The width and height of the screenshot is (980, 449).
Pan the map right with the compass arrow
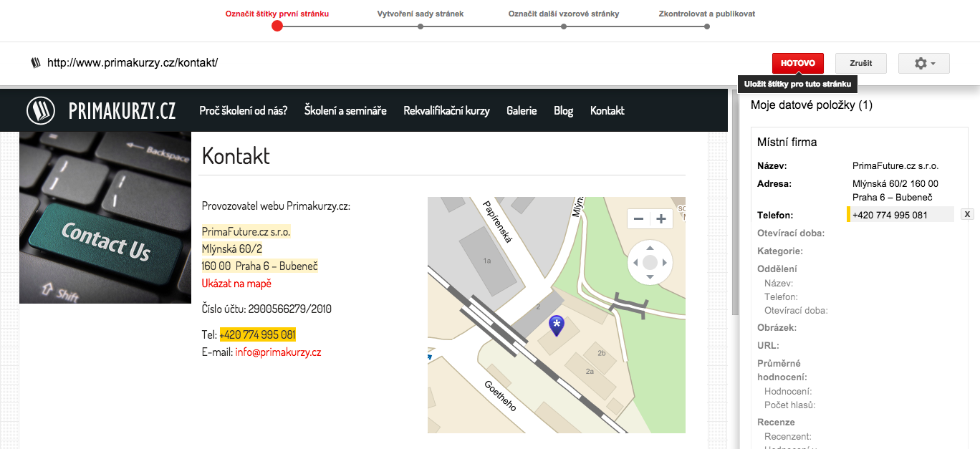point(665,263)
